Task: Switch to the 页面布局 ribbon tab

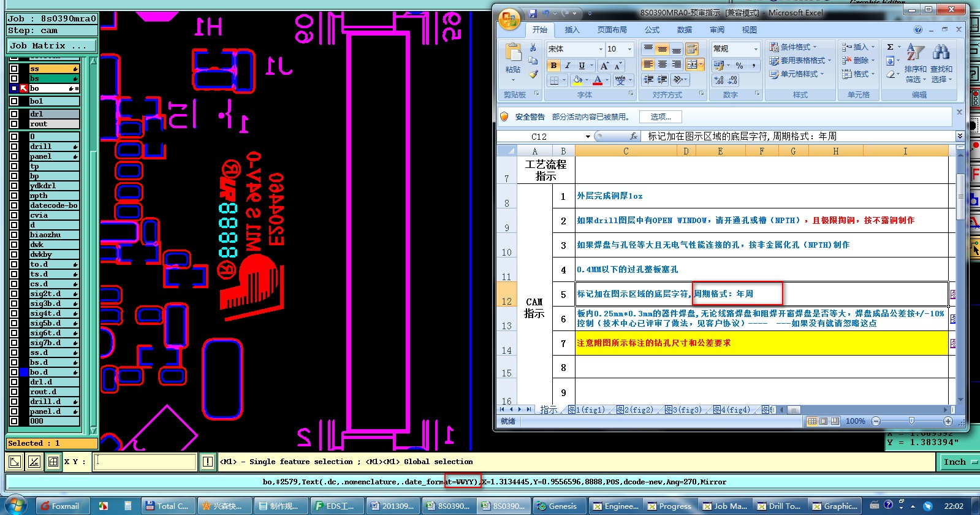Action: (612, 29)
